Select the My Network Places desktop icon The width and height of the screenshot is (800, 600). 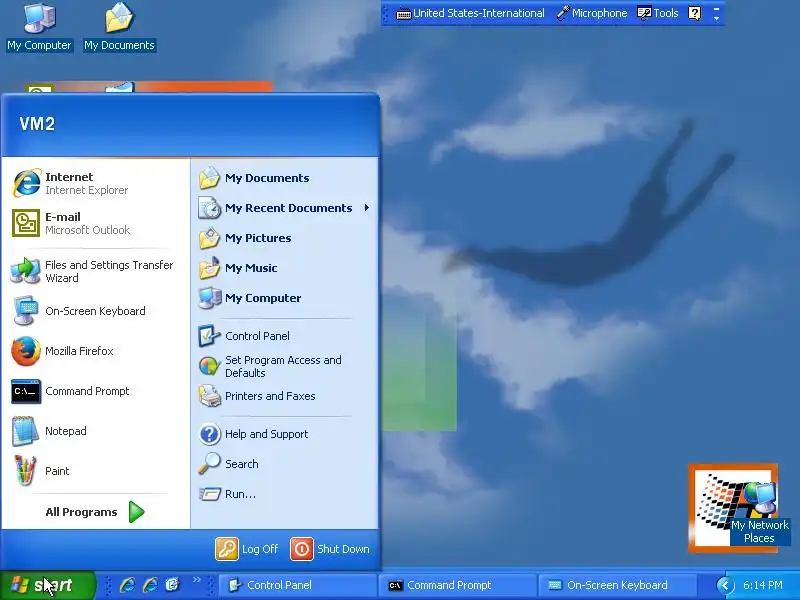point(759,512)
